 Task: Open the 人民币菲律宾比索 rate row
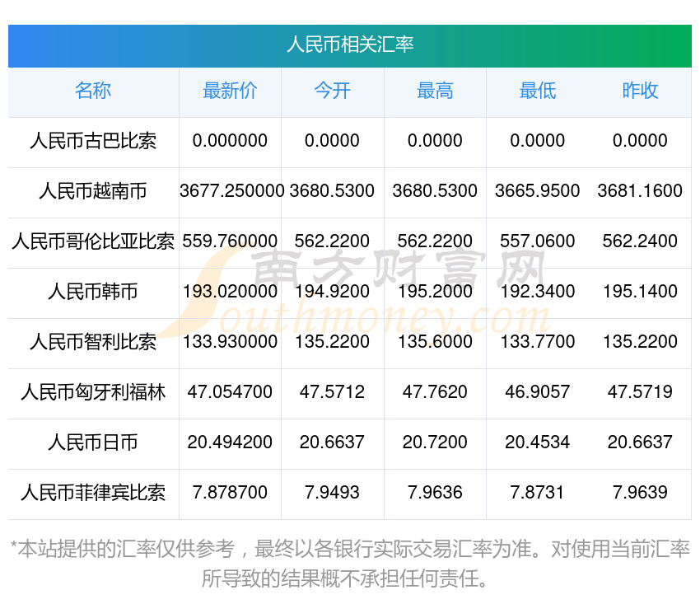coord(93,493)
